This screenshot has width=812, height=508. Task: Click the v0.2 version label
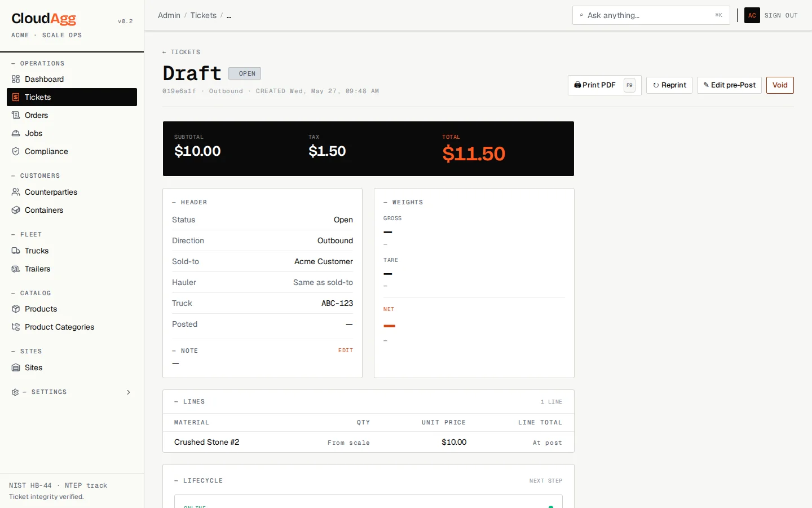coord(125,21)
